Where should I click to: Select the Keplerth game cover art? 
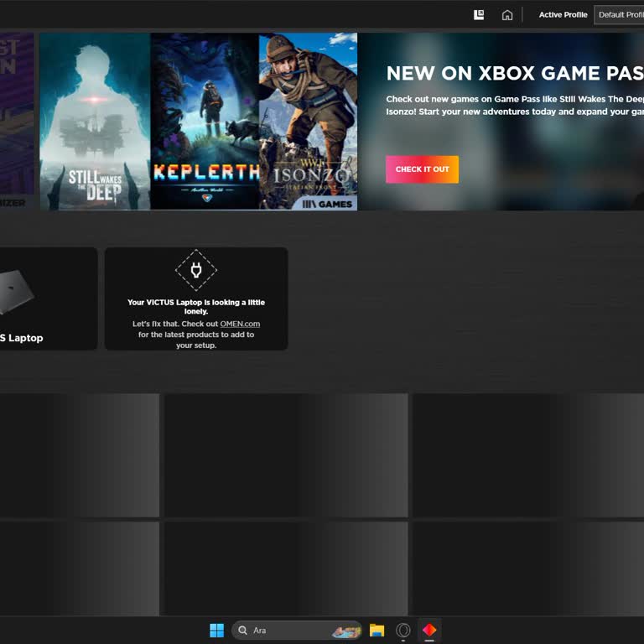coord(205,122)
